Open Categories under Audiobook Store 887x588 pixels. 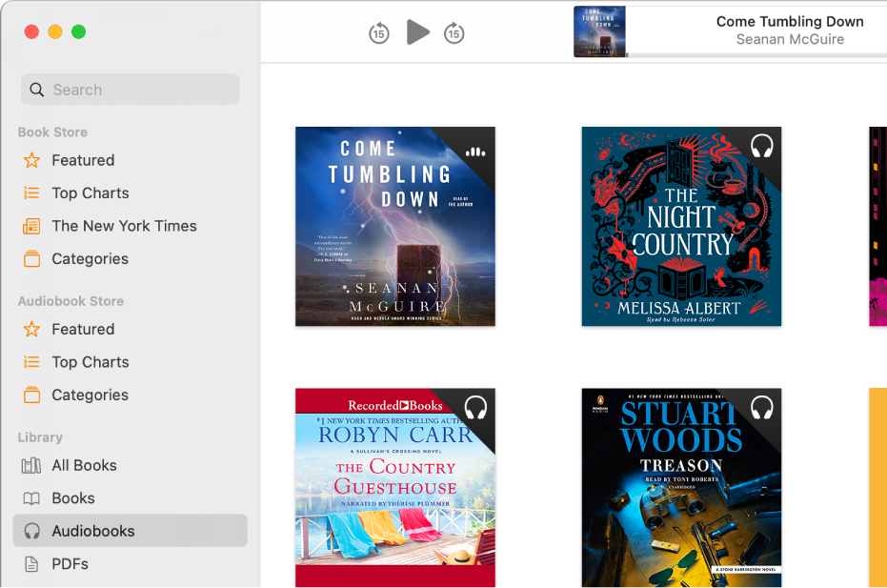point(131,395)
